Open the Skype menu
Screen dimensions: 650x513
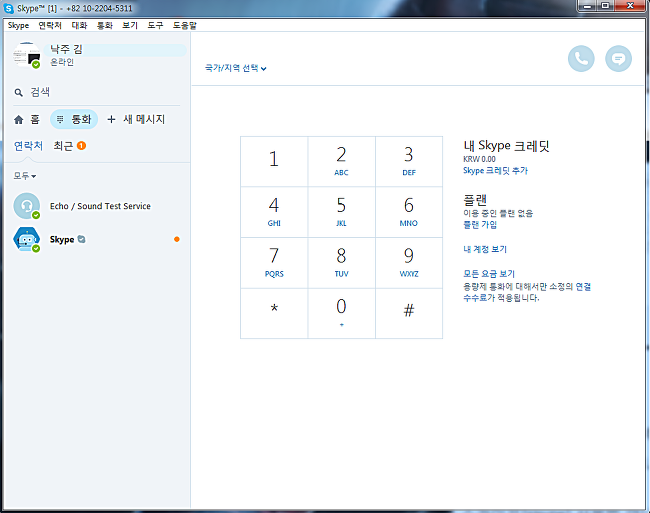[x=18, y=25]
